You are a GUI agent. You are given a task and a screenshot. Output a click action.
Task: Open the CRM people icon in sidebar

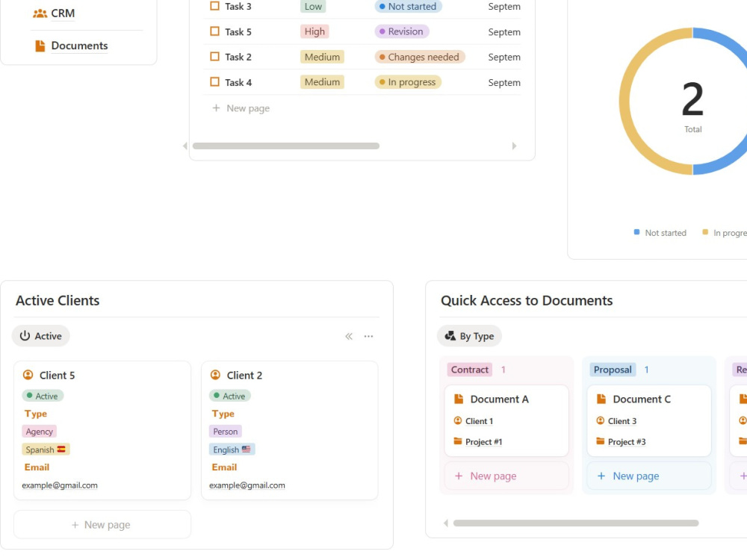coord(40,13)
